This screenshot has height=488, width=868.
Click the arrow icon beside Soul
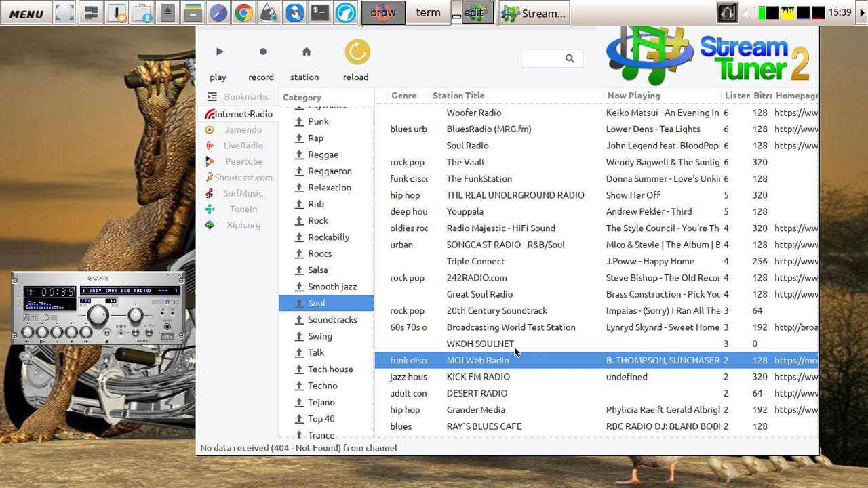pos(299,303)
